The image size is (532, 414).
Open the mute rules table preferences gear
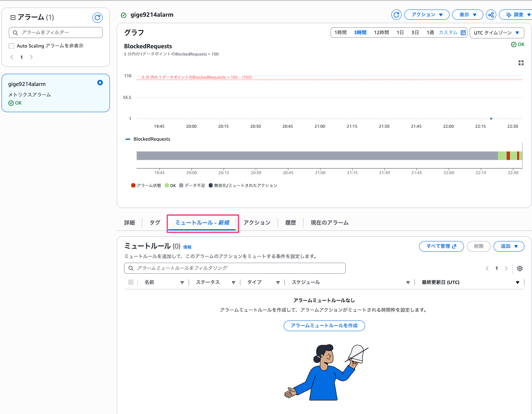(520, 268)
